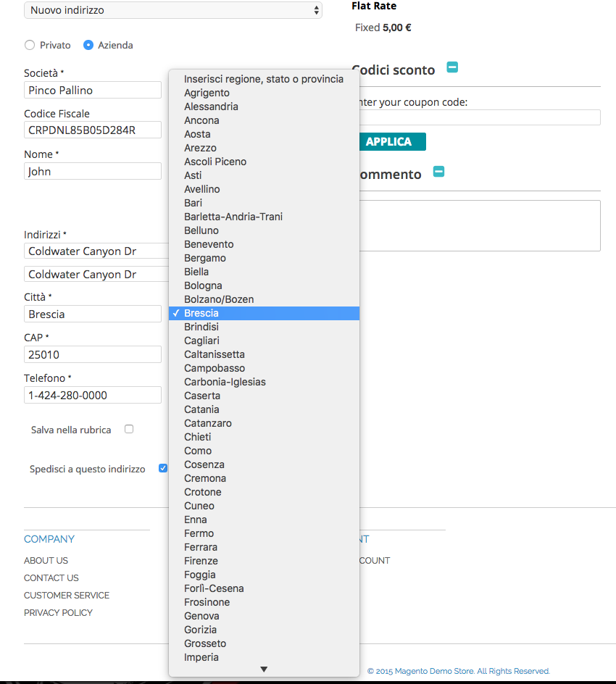Click inside the Commento text area
Viewport: 616px width, 684px height.
pos(480,225)
